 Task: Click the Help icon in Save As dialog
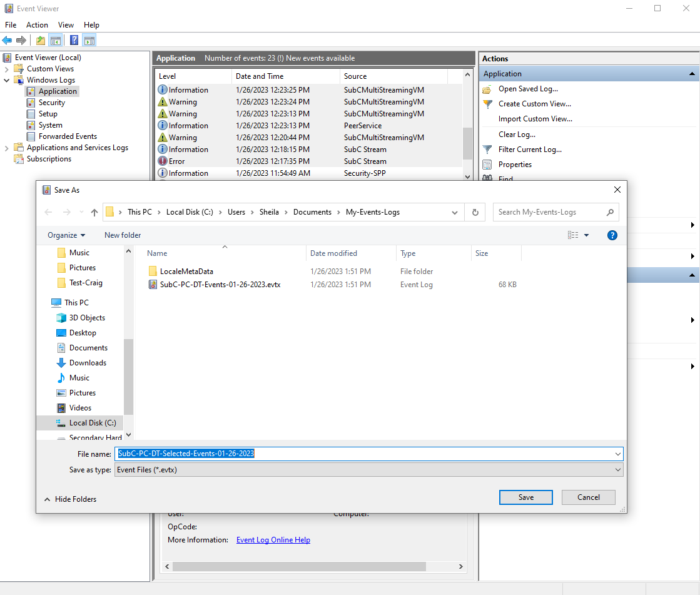click(612, 235)
